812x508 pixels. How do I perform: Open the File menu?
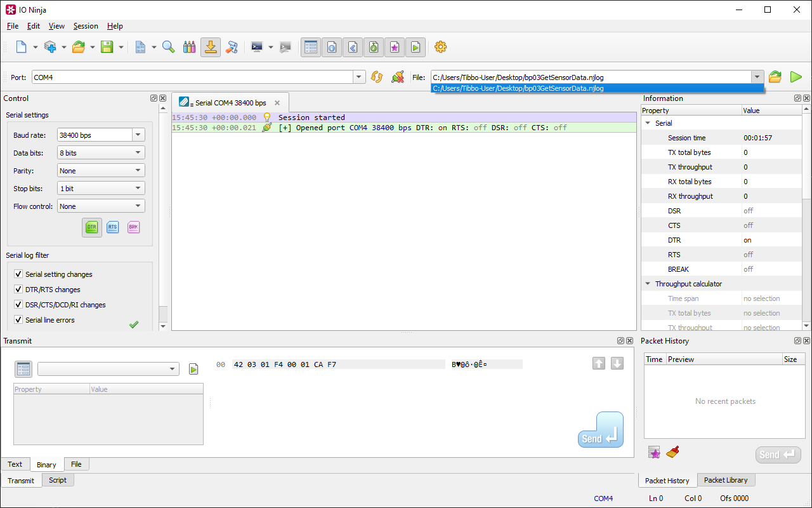pos(13,26)
